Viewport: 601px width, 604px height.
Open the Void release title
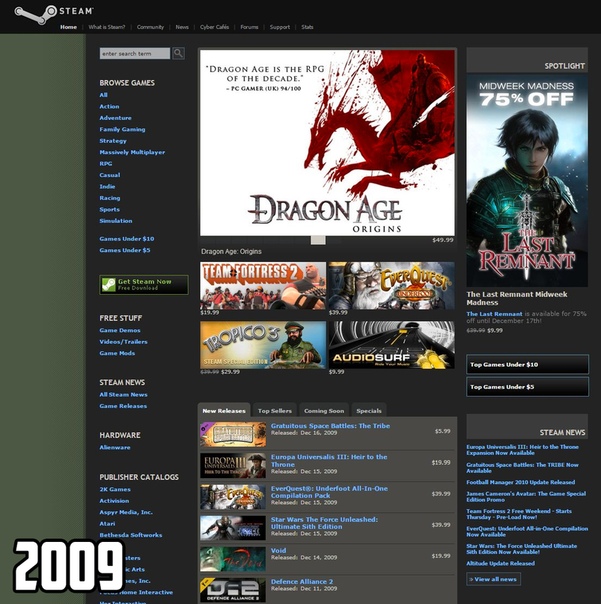(x=278, y=550)
